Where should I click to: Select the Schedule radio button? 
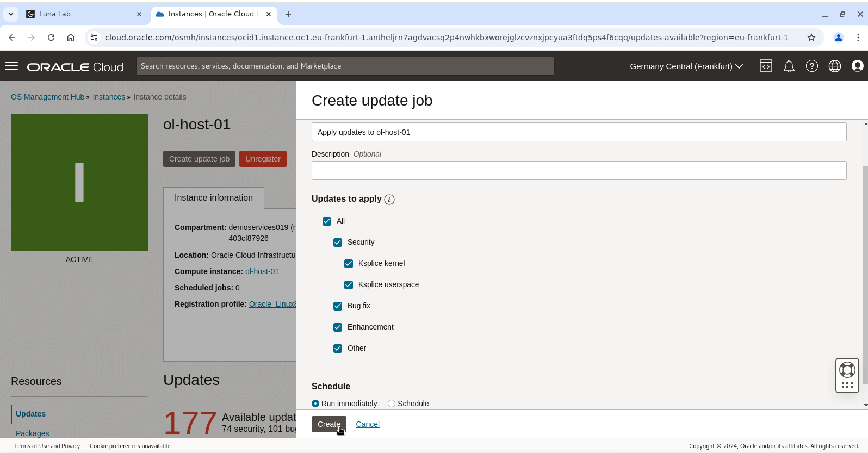(392, 404)
